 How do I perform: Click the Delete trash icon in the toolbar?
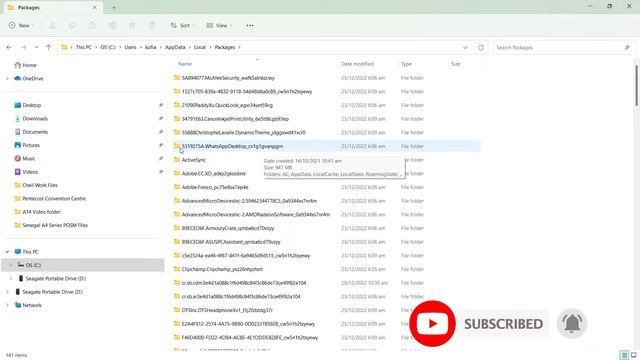tap(152, 25)
